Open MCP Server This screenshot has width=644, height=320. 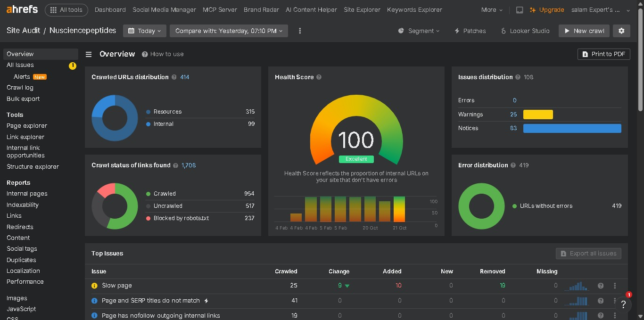220,10
